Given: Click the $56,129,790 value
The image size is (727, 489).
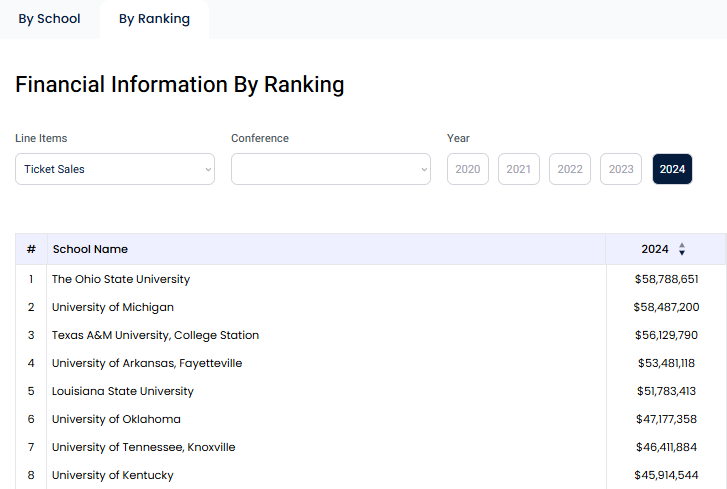Looking at the screenshot, I should click(x=666, y=335).
